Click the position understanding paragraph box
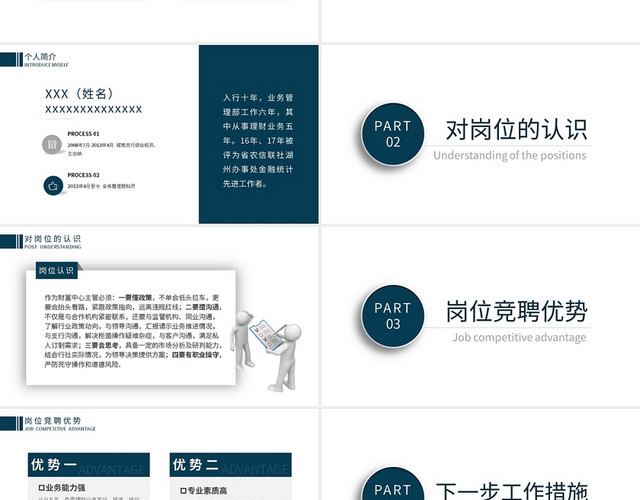The height and width of the screenshot is (500, 640). [x=131, y=327]
